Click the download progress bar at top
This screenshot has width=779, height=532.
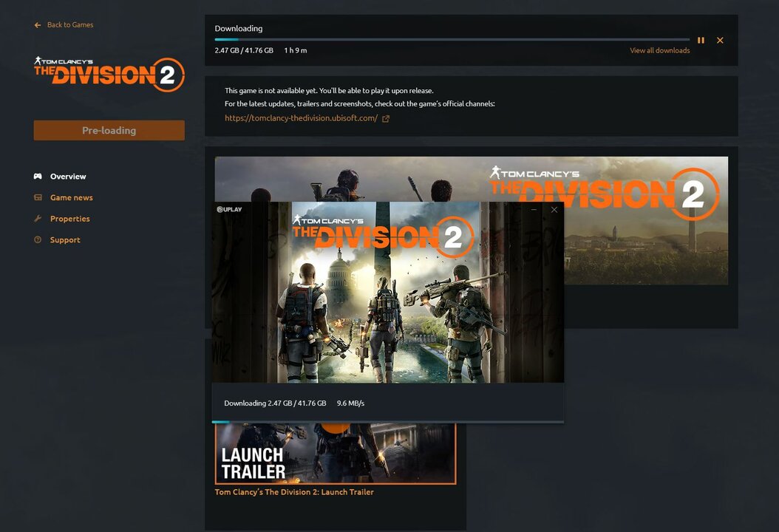click(452, 39)
